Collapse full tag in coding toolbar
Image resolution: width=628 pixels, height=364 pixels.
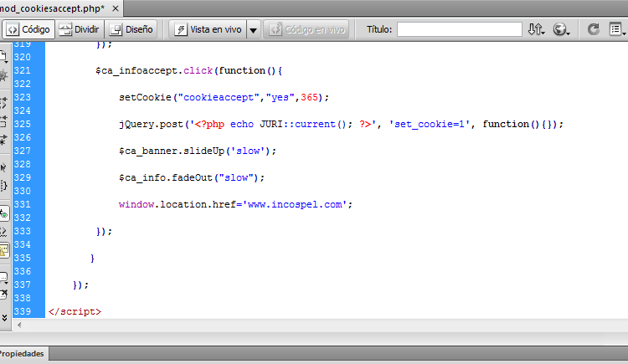pos(3,103)
